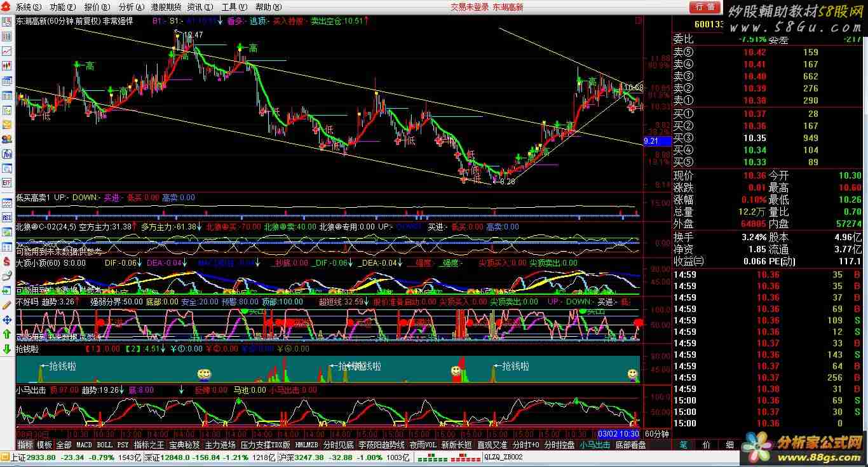The width and height of the screenshot is (868, 467).
Task: Click the chain link sidebar icon
Action: tap(7, 276)
